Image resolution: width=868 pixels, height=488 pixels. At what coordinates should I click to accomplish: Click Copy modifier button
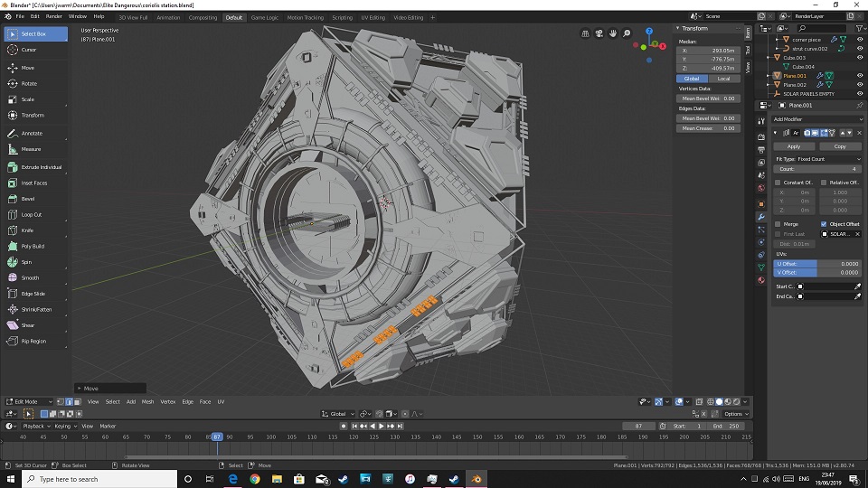coord(840,146)
